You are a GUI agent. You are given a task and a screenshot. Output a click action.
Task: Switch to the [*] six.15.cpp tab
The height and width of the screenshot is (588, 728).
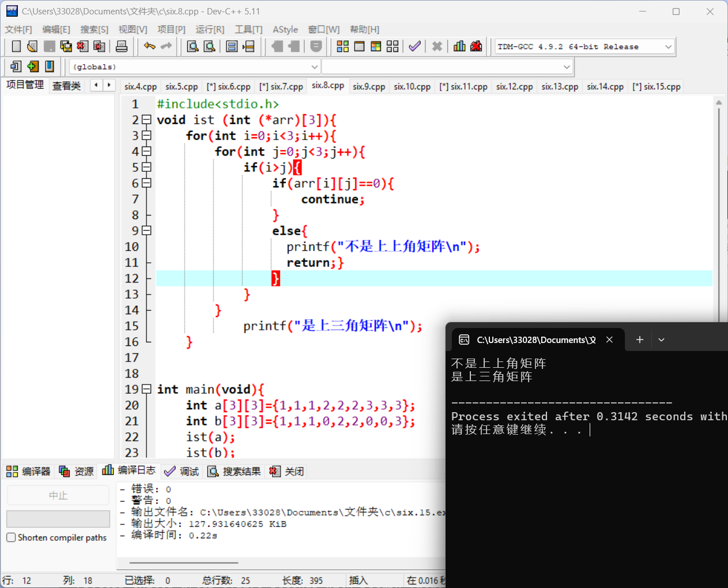pyautogui.click(x=657, y=86)
